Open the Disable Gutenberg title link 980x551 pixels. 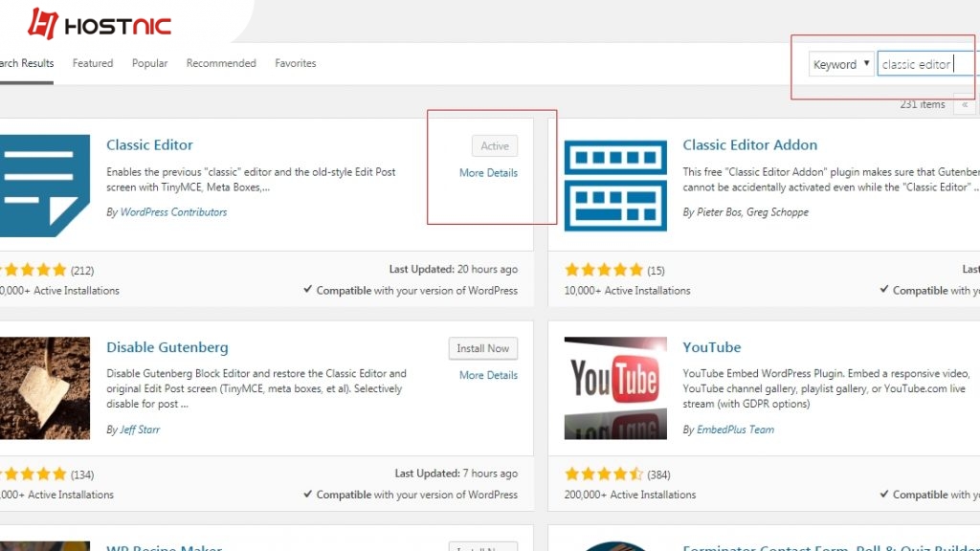167,347
